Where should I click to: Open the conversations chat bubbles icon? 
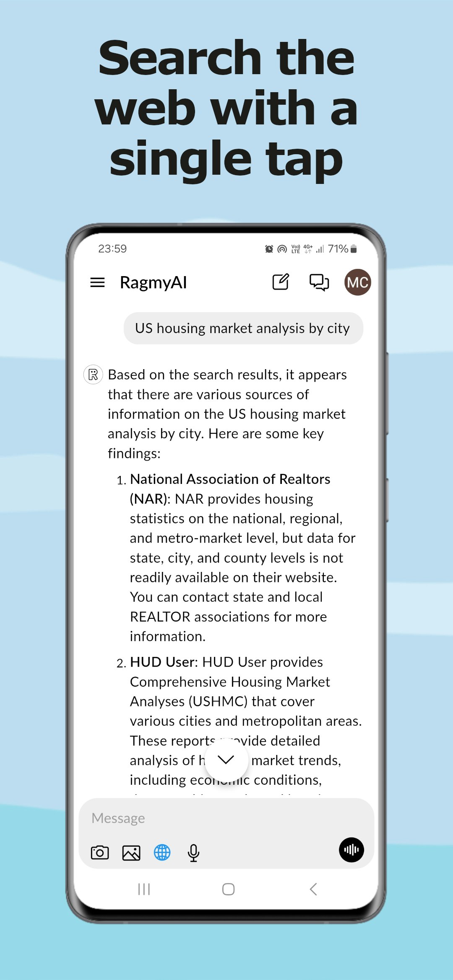[319, 282]
